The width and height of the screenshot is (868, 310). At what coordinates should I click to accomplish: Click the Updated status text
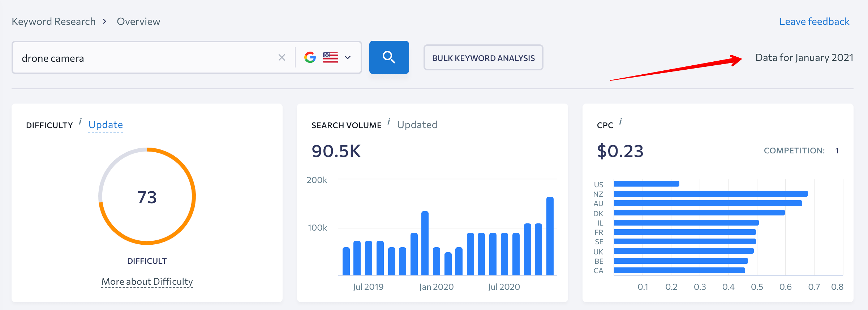(x=417, y=125)
